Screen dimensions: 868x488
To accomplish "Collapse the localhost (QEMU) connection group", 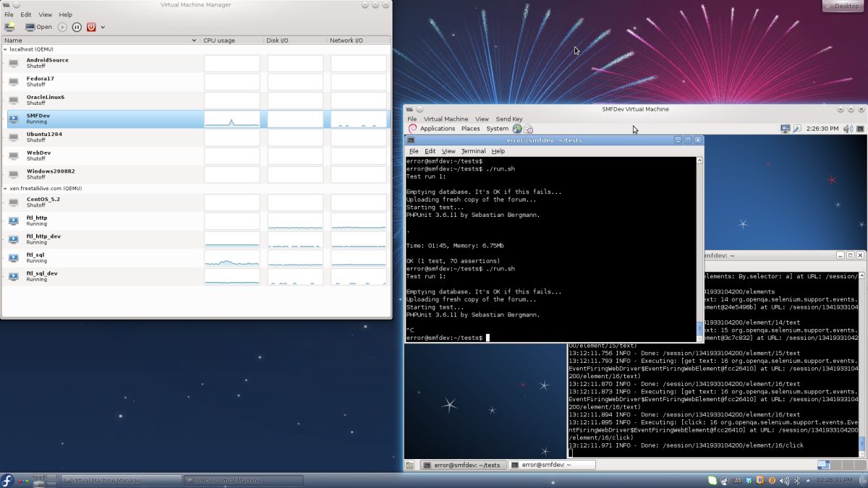I will (x=6, y=49).
